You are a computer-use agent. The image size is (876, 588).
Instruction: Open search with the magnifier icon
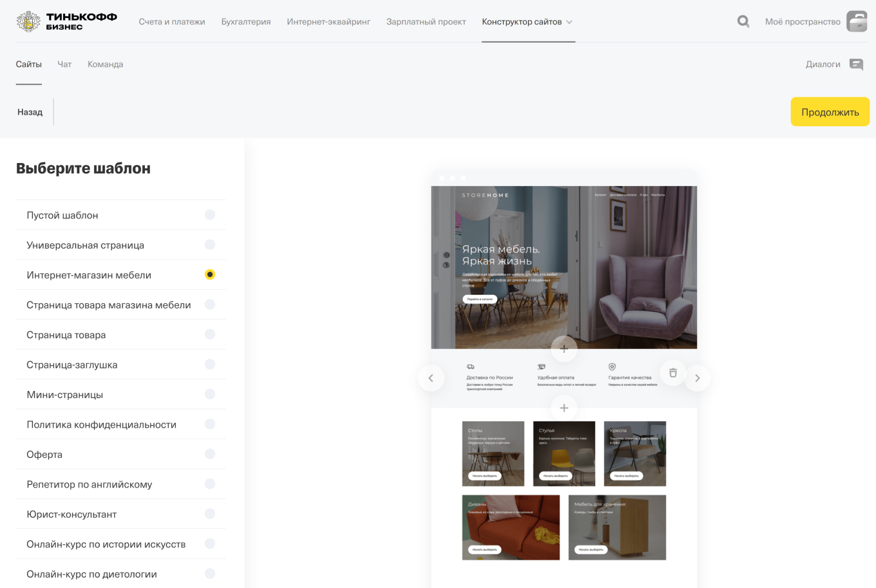coord(743,21)
